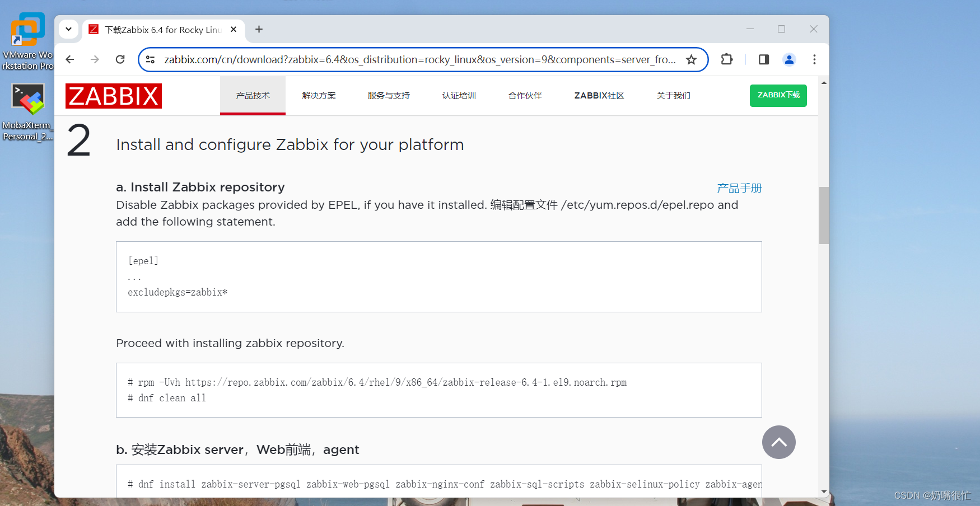Open the 产品手册 link
Screen dimensions: 980x506
coord(739,188)
